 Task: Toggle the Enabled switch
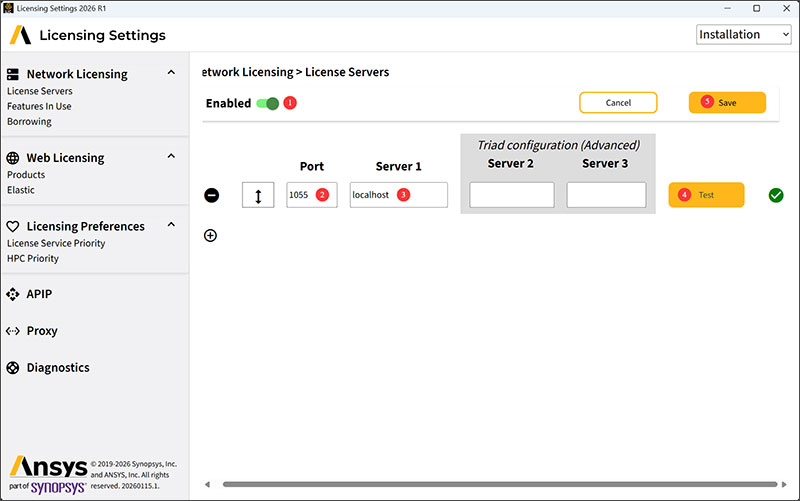(x=267, y=104)
